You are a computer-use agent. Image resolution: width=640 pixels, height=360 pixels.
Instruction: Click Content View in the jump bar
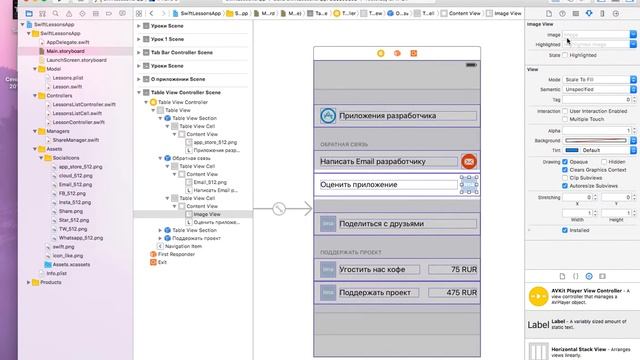pos(461,13)
